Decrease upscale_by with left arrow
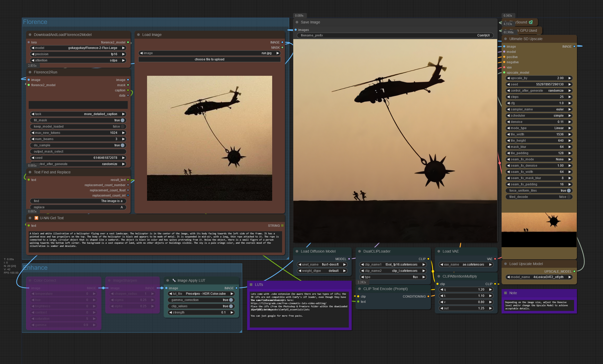This screenshot has width=603, height=364. (508, 78)
